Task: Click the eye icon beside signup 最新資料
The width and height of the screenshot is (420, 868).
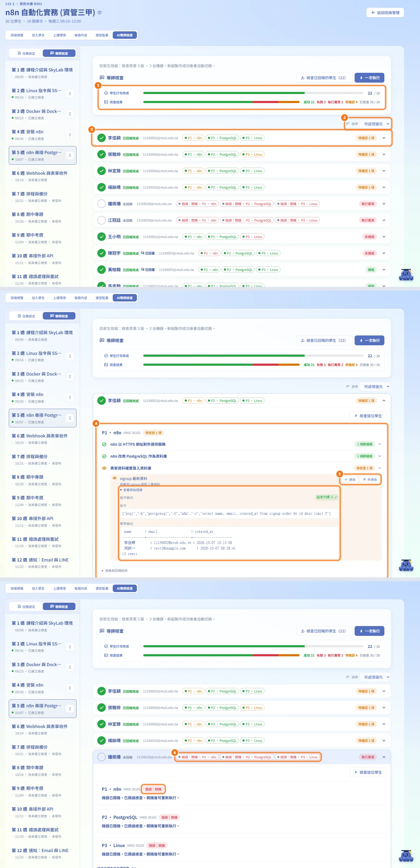Action: [x=115, y=478]
